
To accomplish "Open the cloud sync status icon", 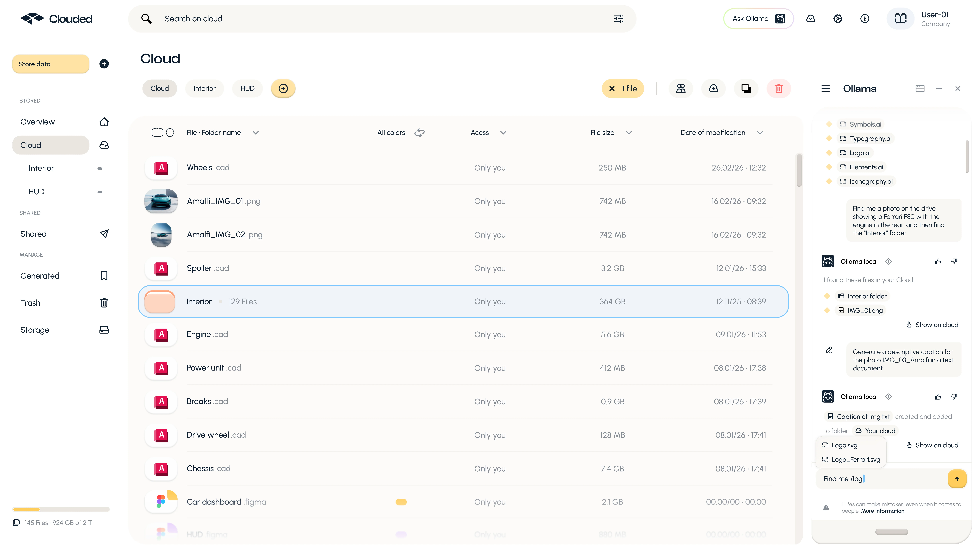I will tap(811, 19).
